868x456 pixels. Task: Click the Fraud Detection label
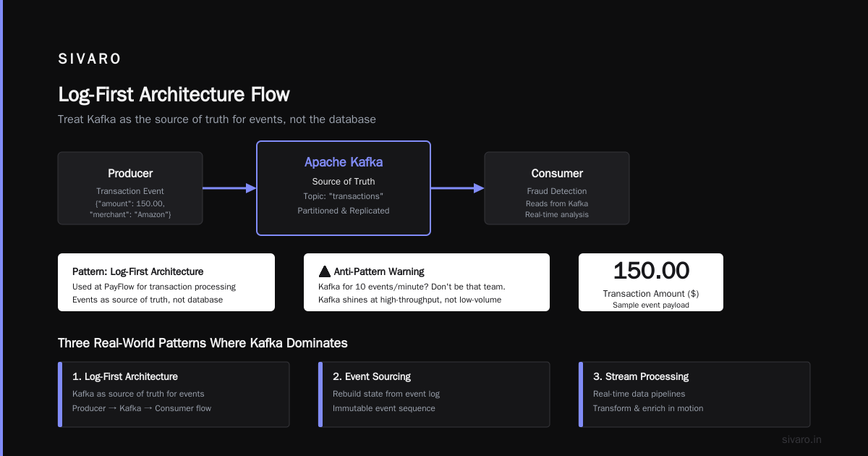coord(557,191)
